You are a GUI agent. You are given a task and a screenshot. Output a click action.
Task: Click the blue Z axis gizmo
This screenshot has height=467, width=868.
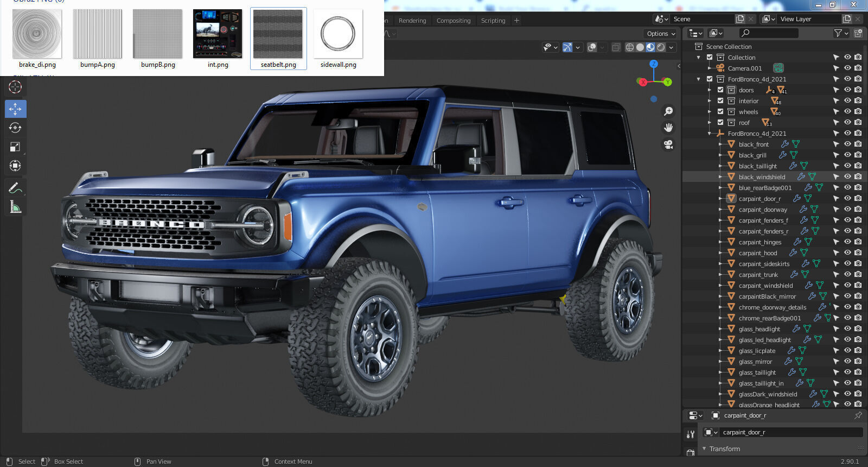click(654, 64)
